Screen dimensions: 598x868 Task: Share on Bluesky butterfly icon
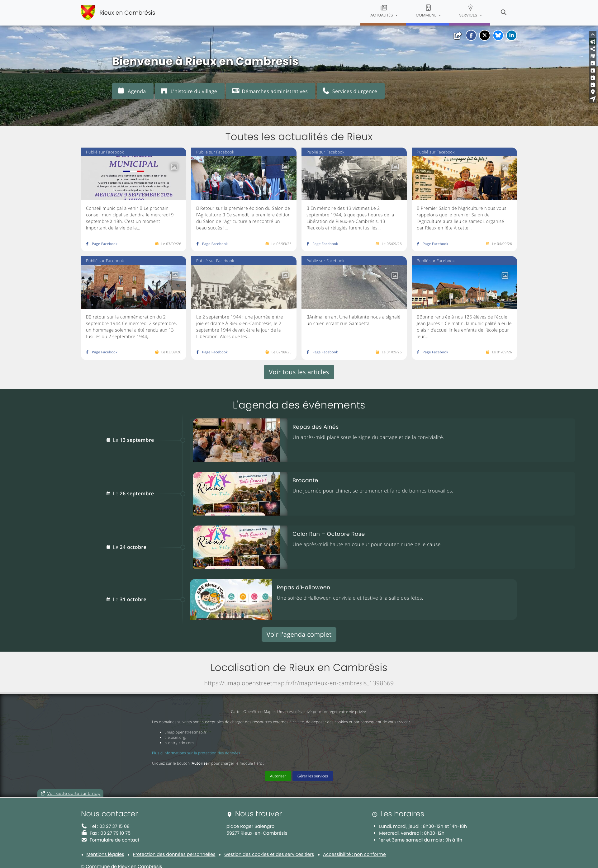tap(498, 35)
